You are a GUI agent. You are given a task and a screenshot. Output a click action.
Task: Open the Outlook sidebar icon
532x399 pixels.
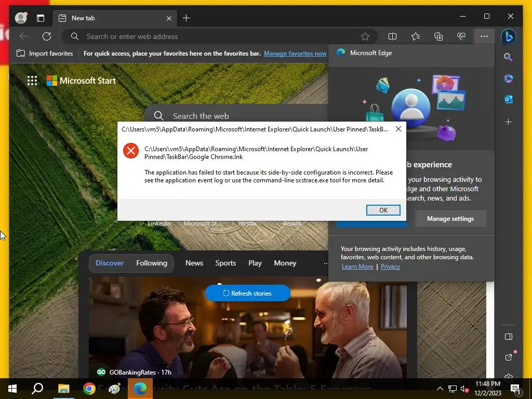(508, 99)
